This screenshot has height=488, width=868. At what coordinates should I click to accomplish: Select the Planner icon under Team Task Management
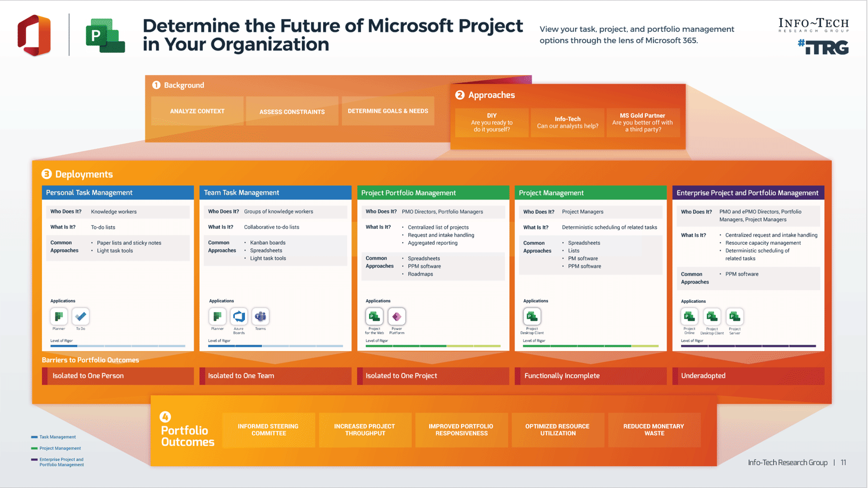coord(217,317)
